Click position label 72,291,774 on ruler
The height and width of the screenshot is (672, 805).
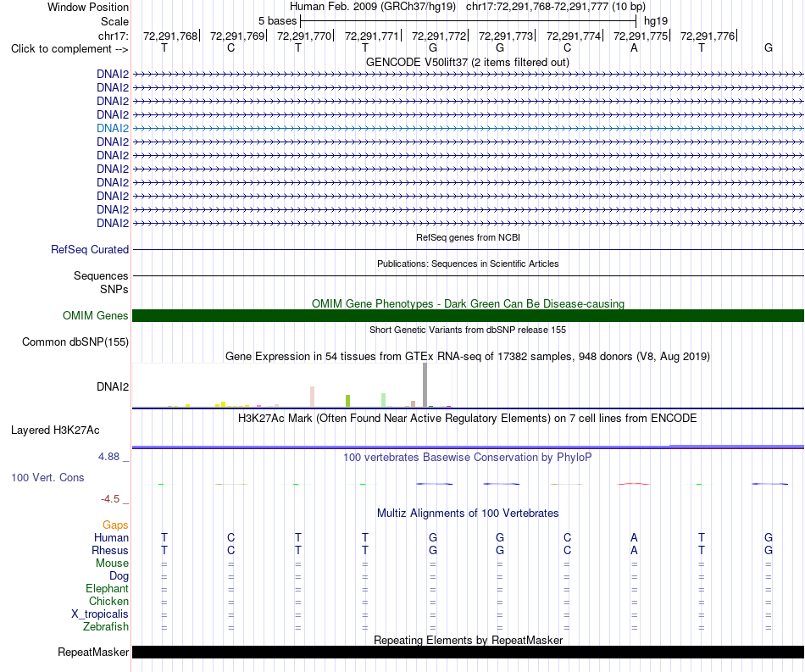pyautogui.click(x=573, y=36)
